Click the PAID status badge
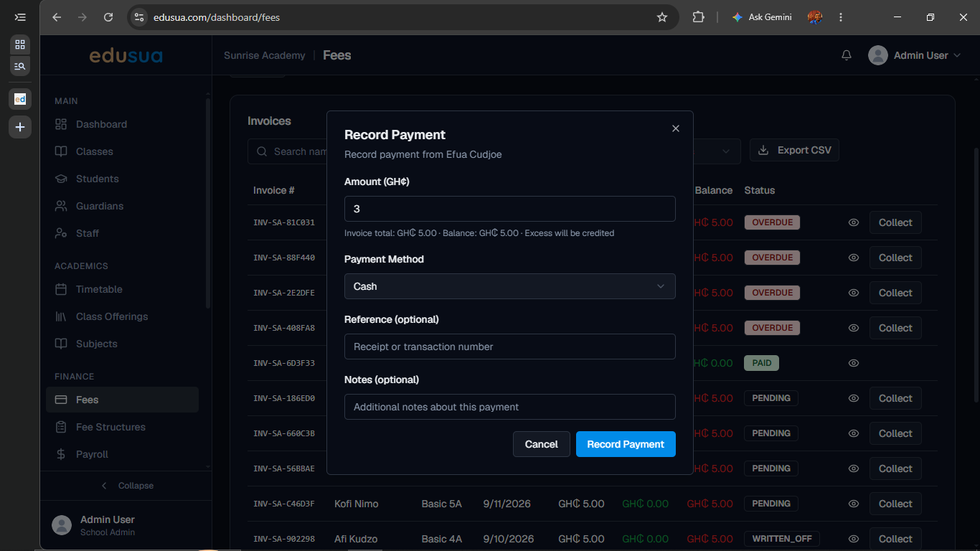The height and width of the screenshot is (551, 980). coord(762,363)
